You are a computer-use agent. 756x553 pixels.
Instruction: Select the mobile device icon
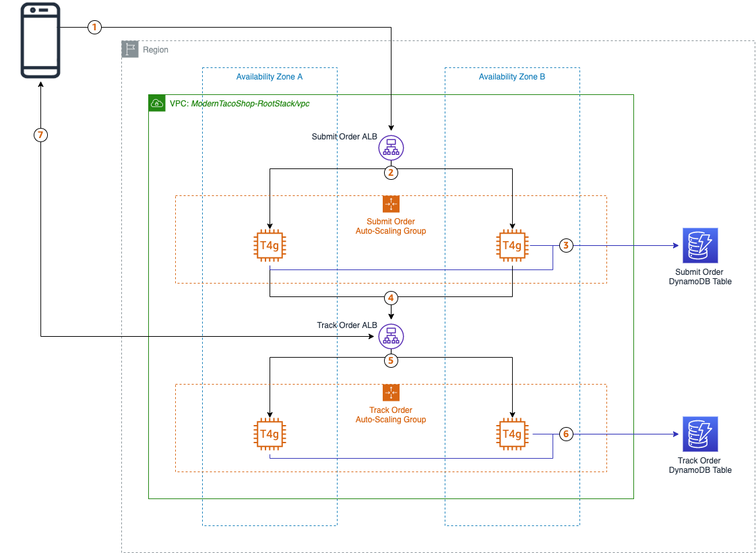40,42
